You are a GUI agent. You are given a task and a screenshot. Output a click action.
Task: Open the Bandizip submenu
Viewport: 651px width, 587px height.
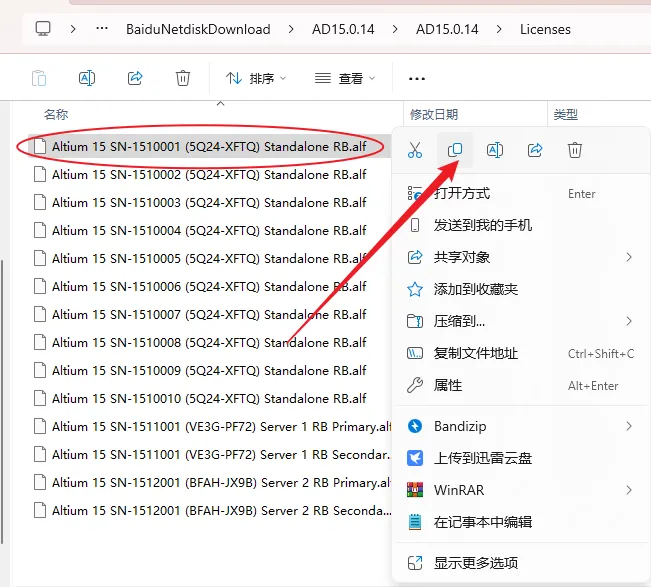click(521, 426)
